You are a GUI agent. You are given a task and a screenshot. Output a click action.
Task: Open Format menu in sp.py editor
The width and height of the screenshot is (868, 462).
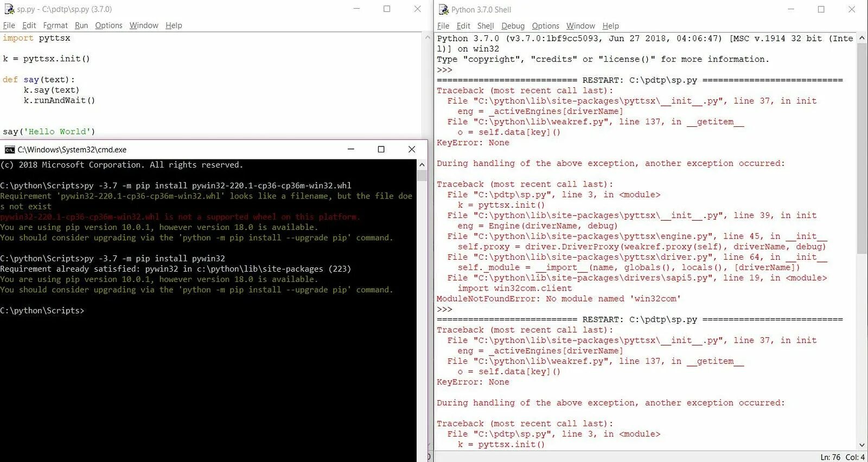pyautogui.click(x=55, y=25)
